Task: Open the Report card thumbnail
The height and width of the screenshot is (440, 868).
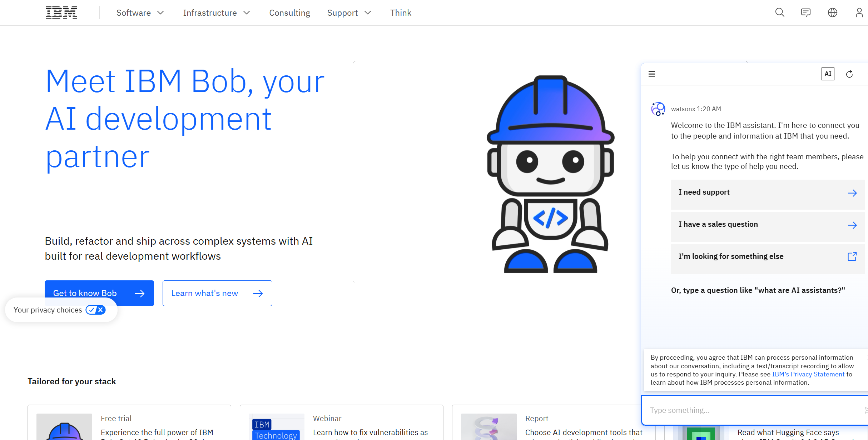Action: (x=489, y=427)
